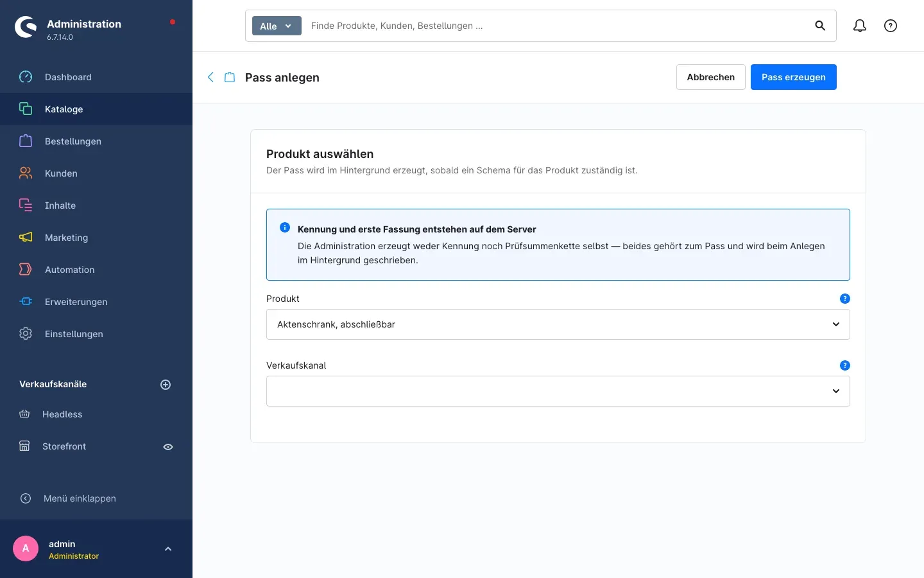The image size is (924, 578).
Task: Focus the Finde Produkte search field
Action: [x=555, y=26]
